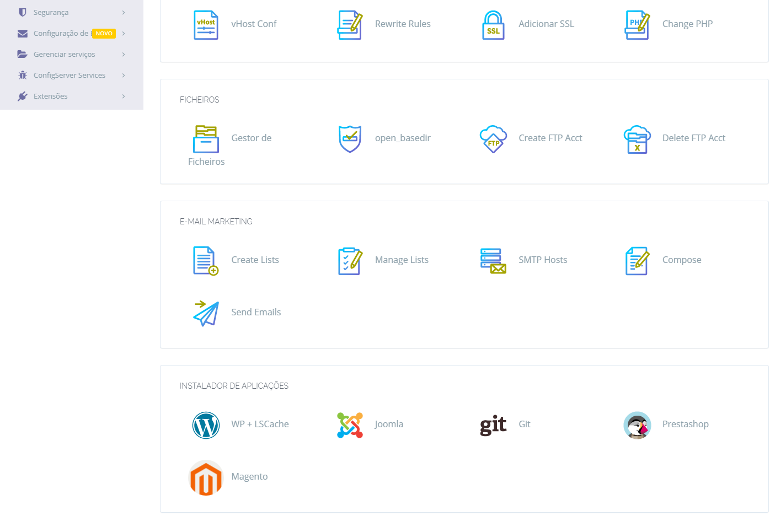The image size is (775, 532).
Task: Open the Create FTP Acct cloud icon
Action: pos(493,139)
